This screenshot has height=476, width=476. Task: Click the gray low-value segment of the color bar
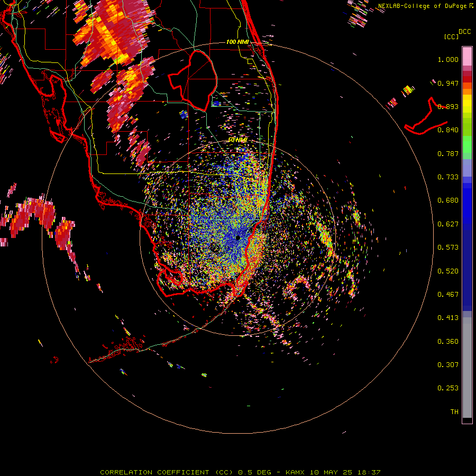pos(467,368)
